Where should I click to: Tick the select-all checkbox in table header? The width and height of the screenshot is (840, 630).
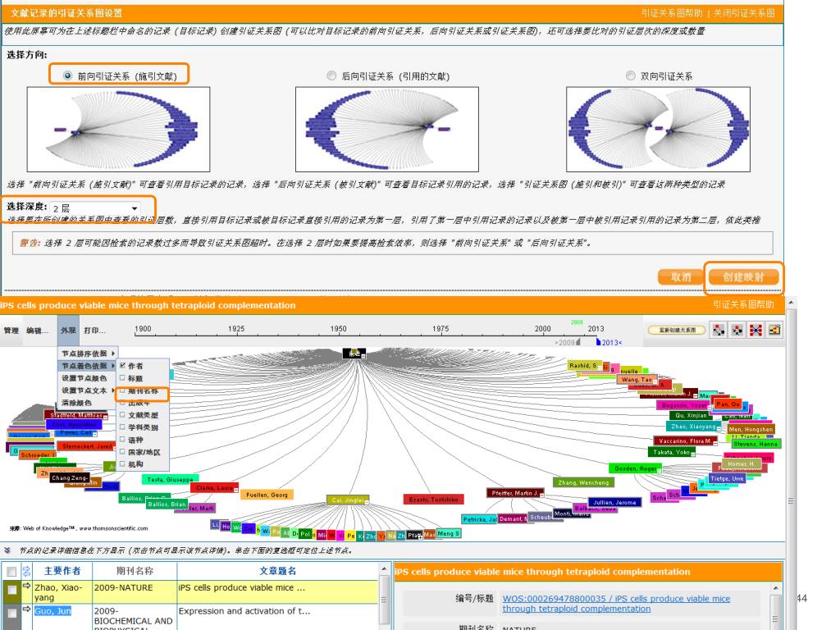[x=11, y=572]
